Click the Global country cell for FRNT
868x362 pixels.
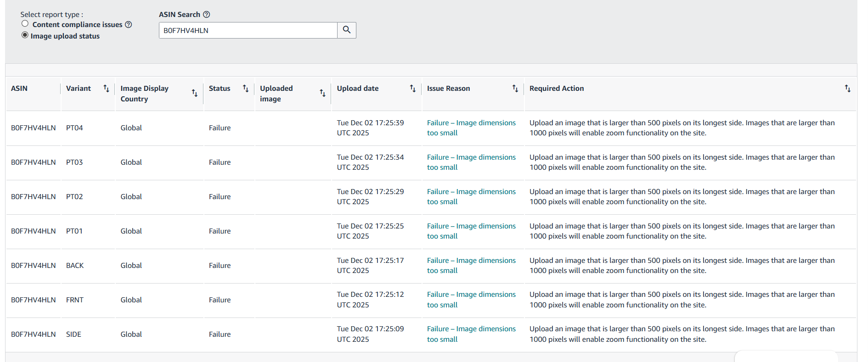[x=131, y=300]
